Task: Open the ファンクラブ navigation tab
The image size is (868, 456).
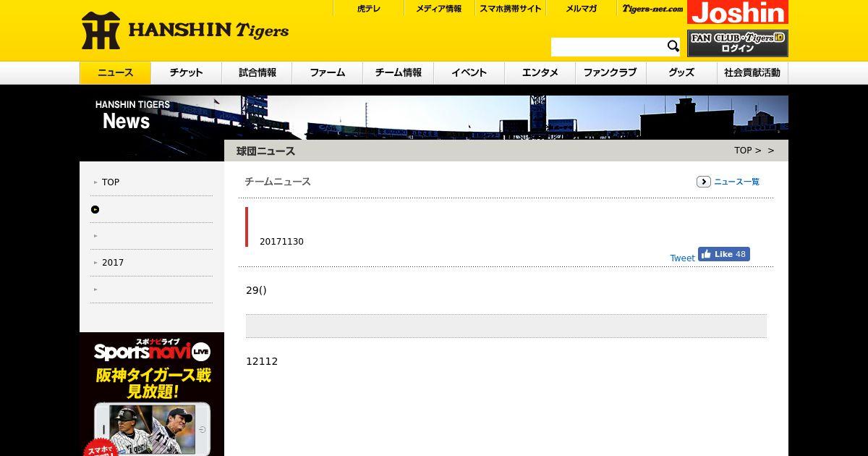Action: [x=610, y=73]
